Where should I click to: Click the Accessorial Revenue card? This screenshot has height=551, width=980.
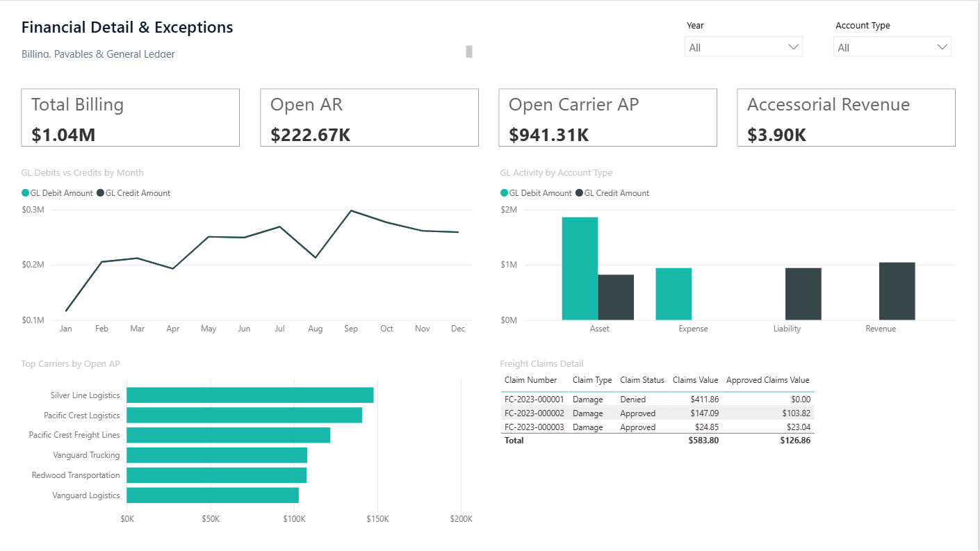click(846, 117)
